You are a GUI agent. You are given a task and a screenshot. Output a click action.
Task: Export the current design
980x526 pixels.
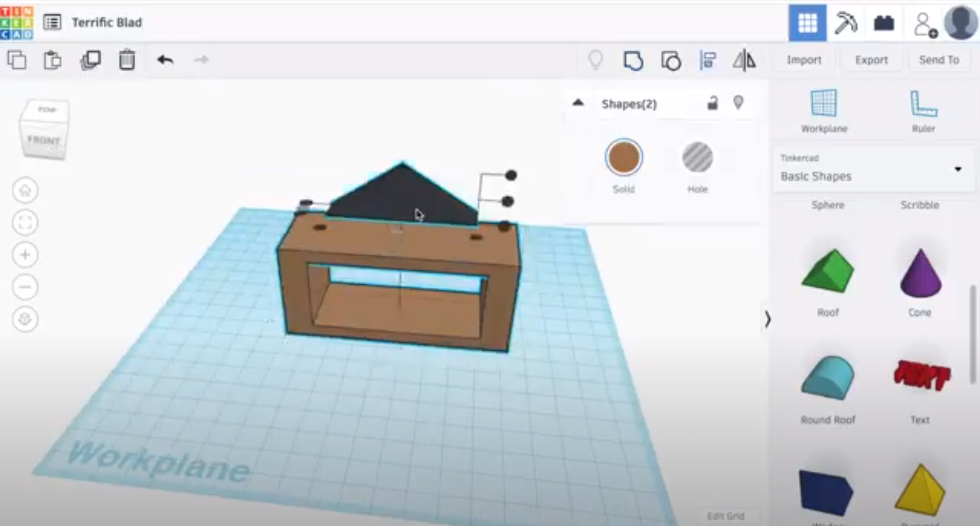tap(871, 60)
